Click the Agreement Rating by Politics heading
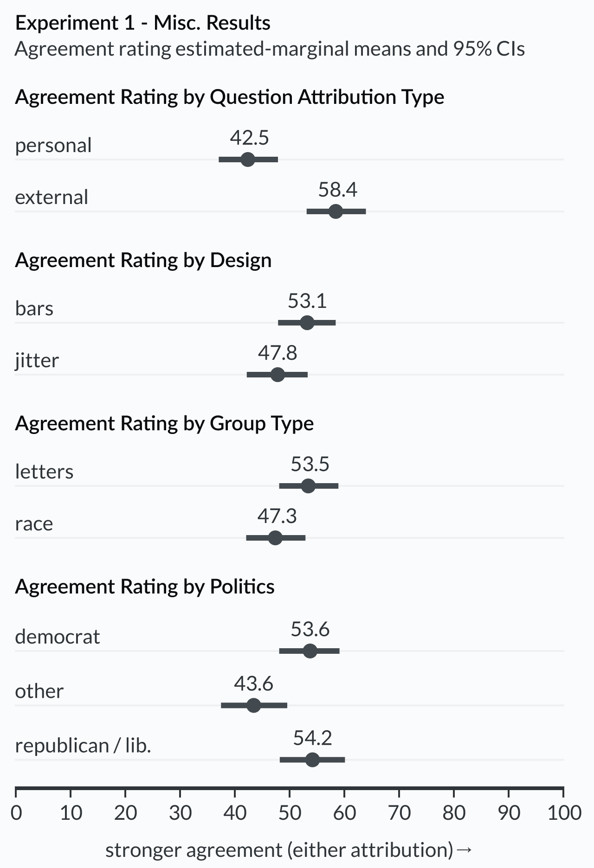Viewport: 594px width, 868px height. point(145,587)
